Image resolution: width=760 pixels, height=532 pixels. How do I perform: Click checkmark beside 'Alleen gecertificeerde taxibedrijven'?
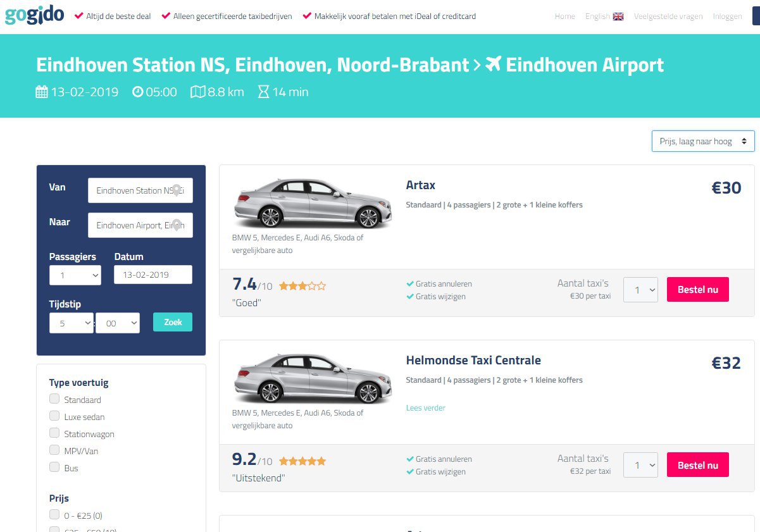[166, 16]
